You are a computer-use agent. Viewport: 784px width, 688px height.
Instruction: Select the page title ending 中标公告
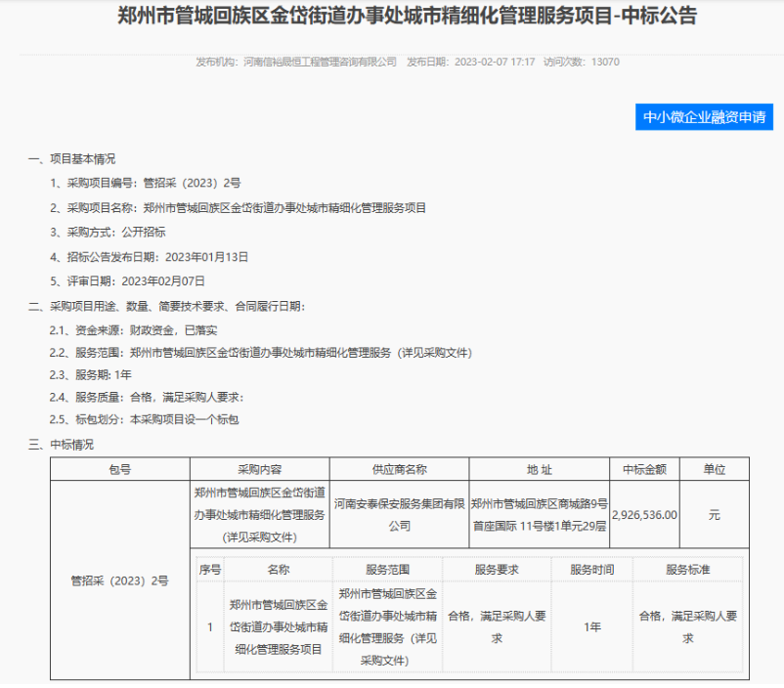[x=407, y=16]
